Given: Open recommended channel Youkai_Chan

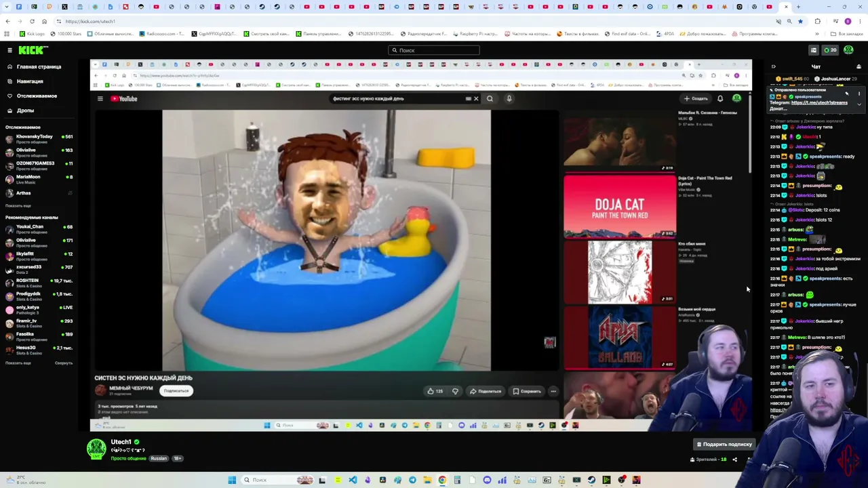Looking at the screenshot, I should click(39, 229).
